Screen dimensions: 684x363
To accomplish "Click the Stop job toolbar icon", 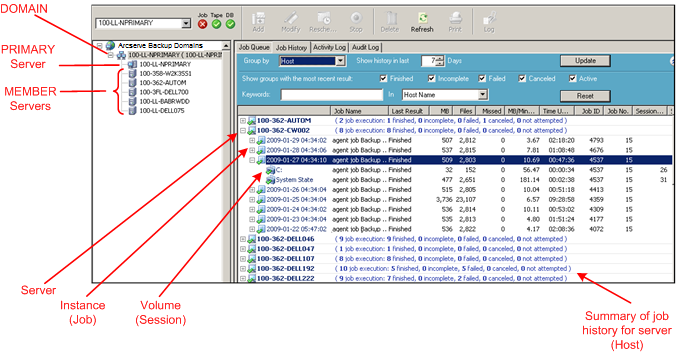I will 356,18.
